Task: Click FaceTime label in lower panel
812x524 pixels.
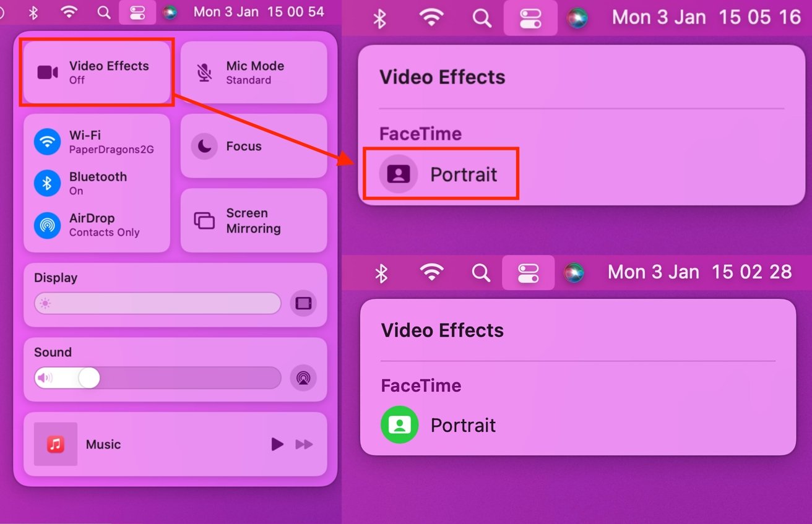Action: [x=421, y=385]
